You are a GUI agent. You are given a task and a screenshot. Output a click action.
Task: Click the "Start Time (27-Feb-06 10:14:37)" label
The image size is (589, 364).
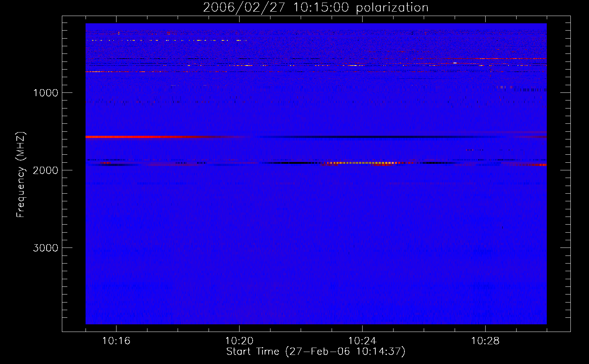coord(316,352)
